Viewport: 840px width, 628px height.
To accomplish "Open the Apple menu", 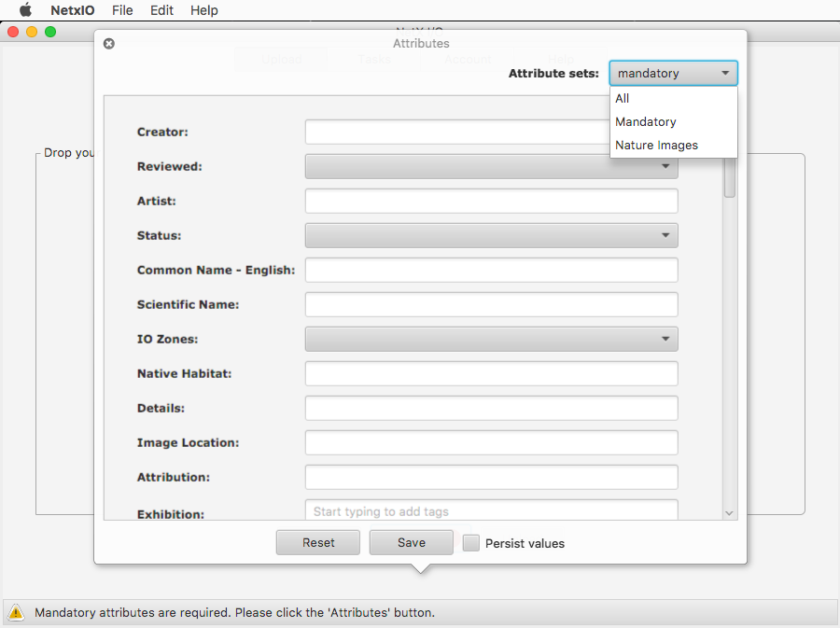I will [x=25, y=10].
